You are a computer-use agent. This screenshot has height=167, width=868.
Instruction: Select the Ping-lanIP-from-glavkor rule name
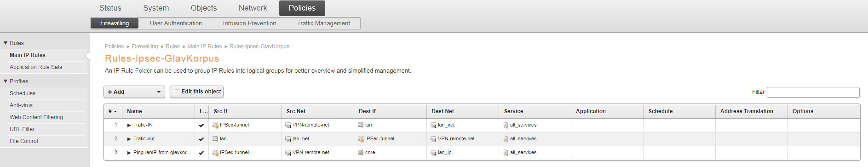coord(162,153)
